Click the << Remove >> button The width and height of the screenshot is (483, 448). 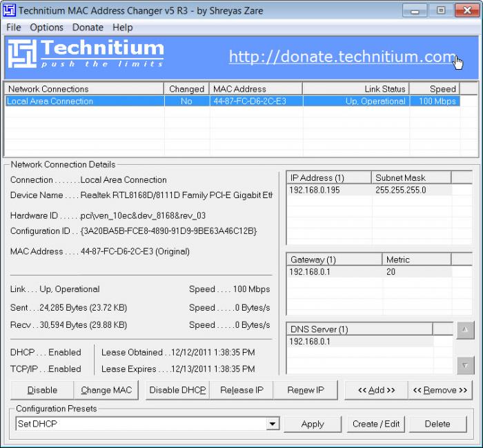coord(440,390)
